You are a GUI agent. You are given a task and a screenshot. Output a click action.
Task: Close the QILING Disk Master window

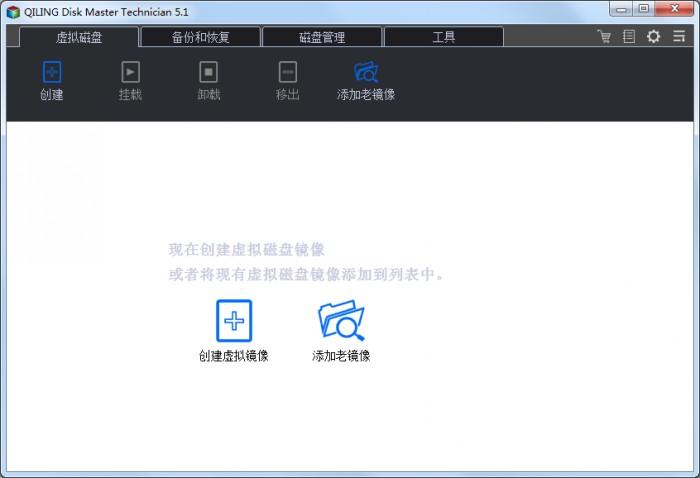(x=675, y=9)
